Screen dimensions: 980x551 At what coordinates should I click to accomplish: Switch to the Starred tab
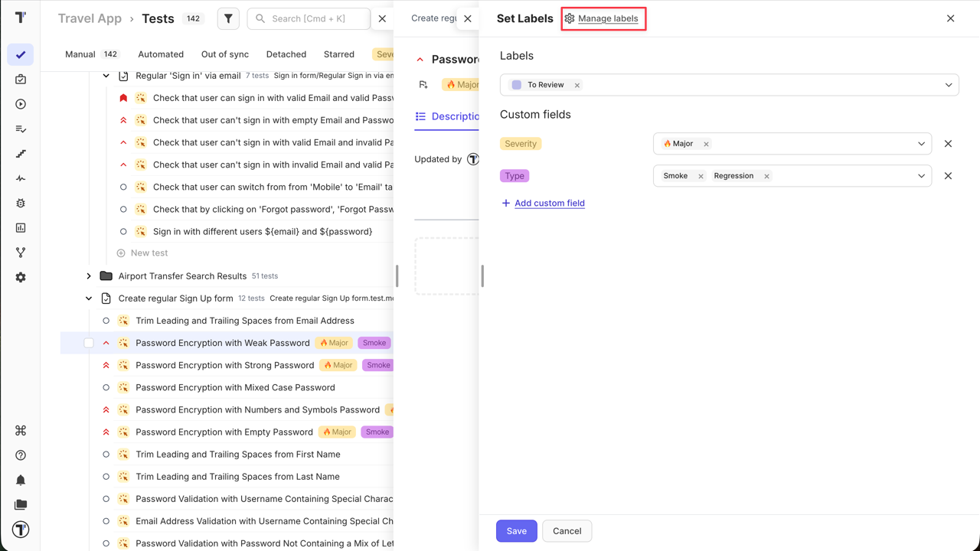point(339,54)
